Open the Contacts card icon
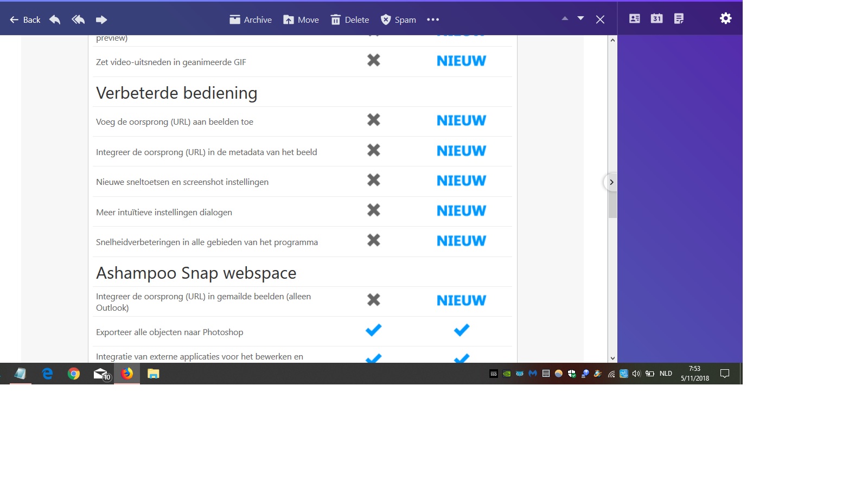The width and height of the screenshot is (868, 488). coord(635,18)
